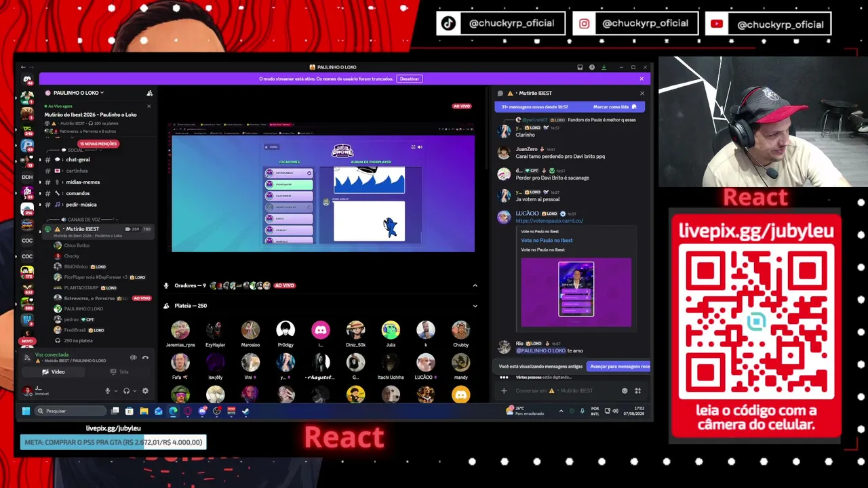The width and height of the screenshot is (868, 488).
Task: Open the emoji picker in chat
Action: (625, 391)
